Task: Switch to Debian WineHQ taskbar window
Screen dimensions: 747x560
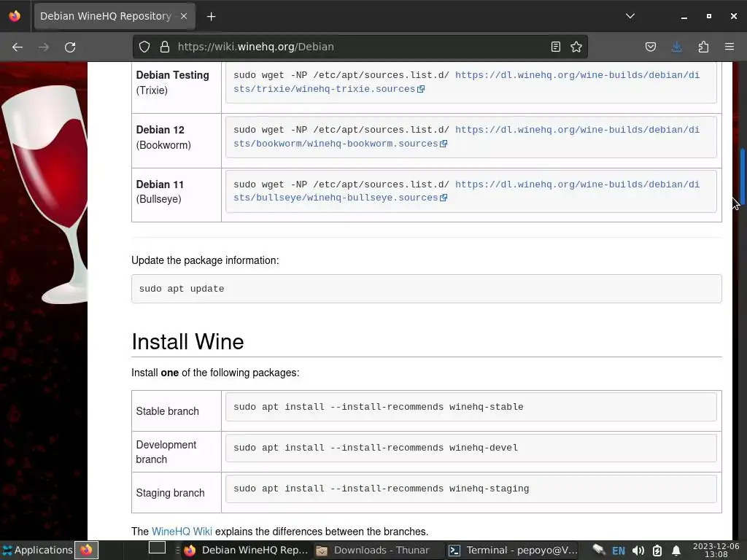Action: point(247,550)
